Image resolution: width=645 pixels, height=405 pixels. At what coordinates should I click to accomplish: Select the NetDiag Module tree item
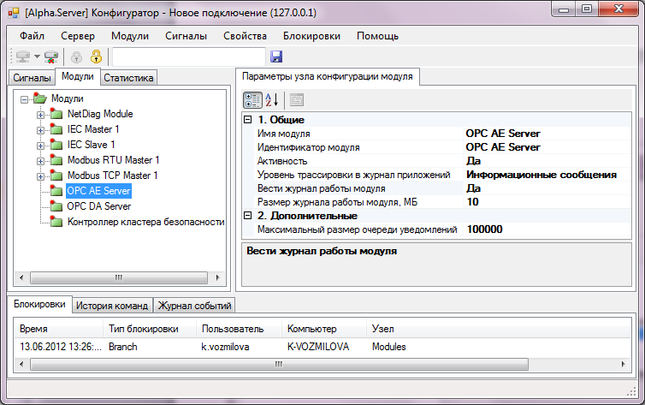tap(100, 114)
